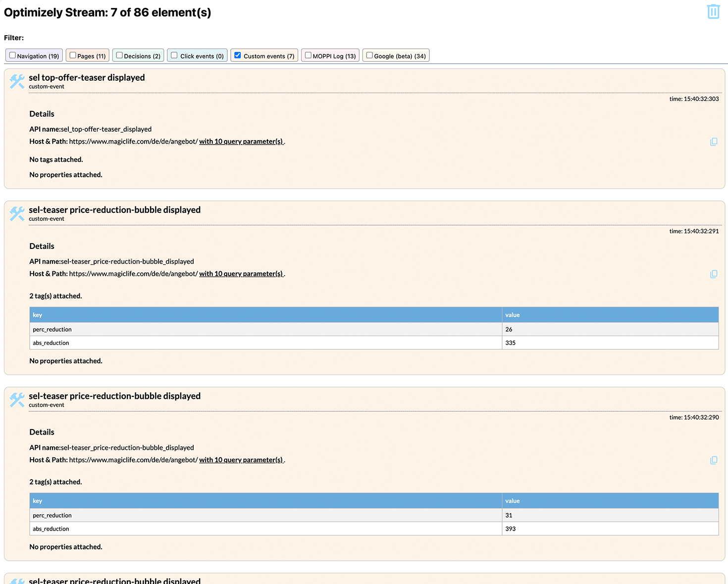Copy URL of sel top-offer-teaser displayed event
Viewport: 728px width, 584px height.
(x=714, y=142)
